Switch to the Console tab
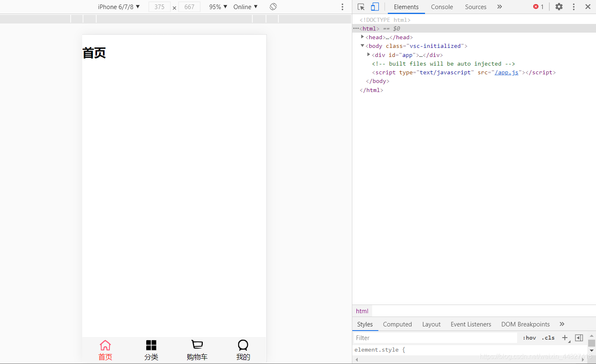This screenshot has width=596, height=364. pyautogui.click(x=442, y=7)
